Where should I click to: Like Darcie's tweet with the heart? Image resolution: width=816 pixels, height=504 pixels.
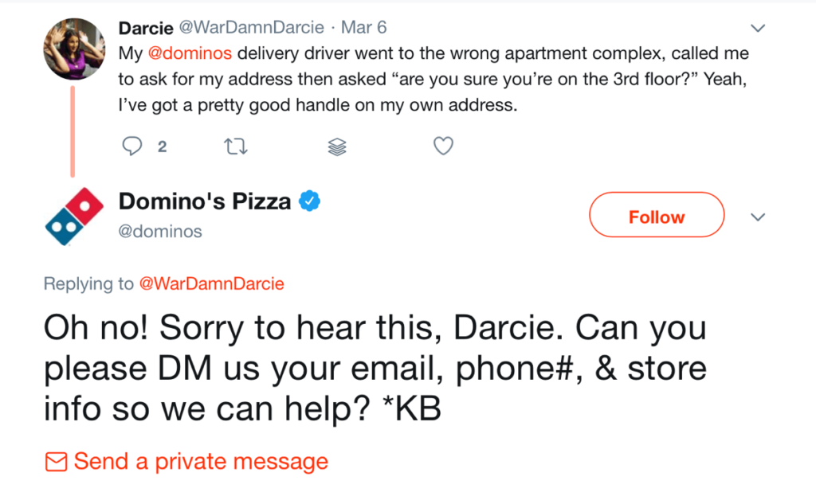click(x=443, y=147)
